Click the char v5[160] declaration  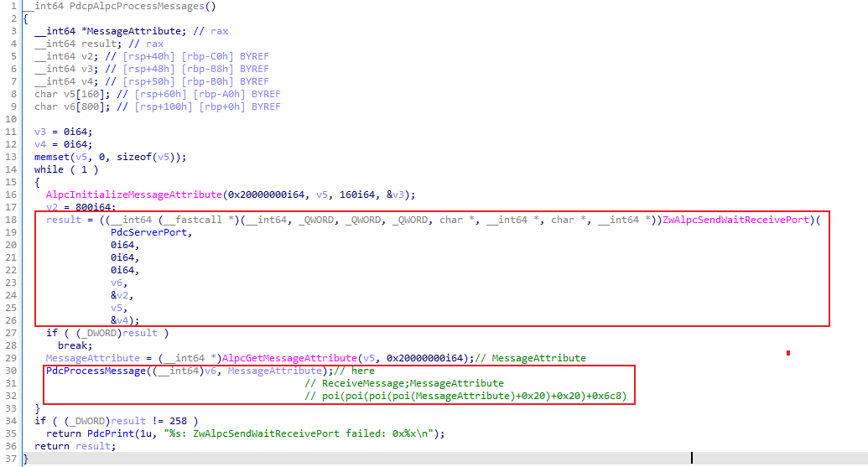tap(72, 94)
